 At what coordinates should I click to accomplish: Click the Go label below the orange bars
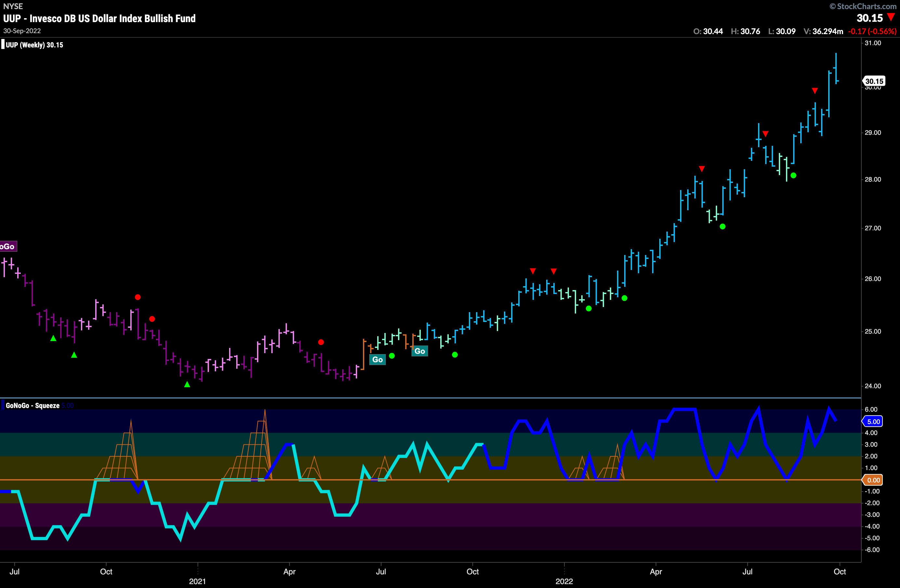click(420, 351)
